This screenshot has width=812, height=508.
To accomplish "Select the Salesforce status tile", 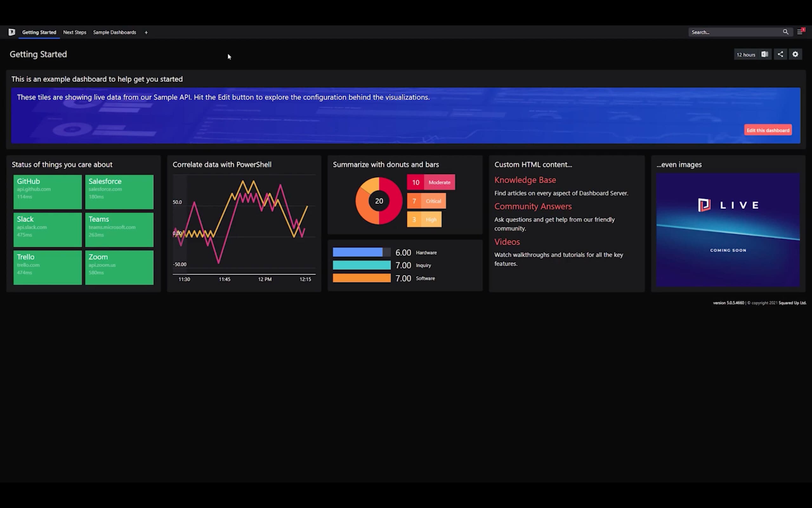I will (x=119, y=192).
